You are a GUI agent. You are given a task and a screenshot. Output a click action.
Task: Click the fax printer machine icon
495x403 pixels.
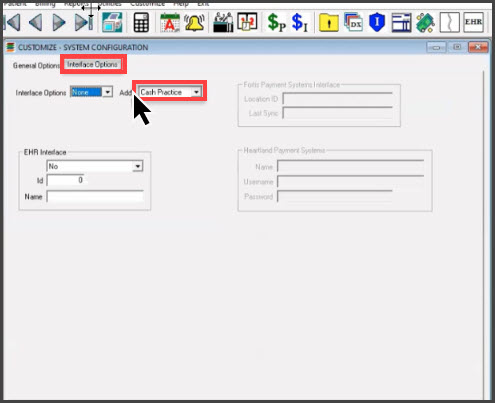click(x=112, y=22)
